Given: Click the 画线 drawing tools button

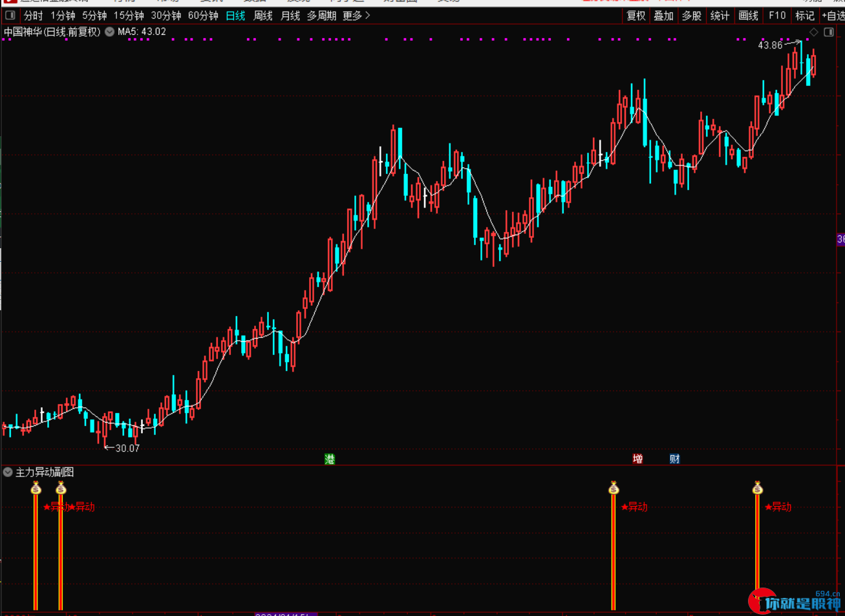Looking at the screenshot, I should pos(748,16).
